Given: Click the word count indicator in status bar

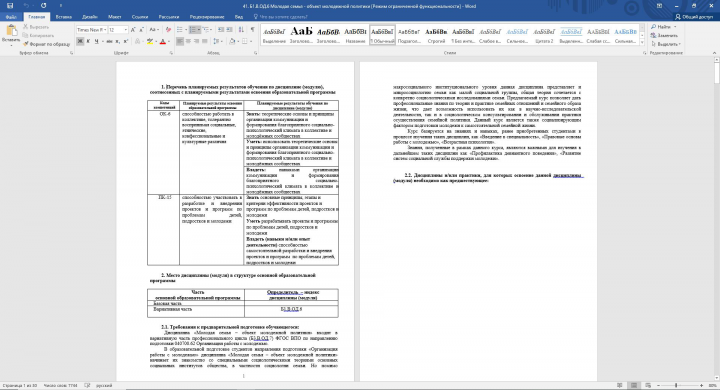Looking at the screenshot, I should 60,386.
